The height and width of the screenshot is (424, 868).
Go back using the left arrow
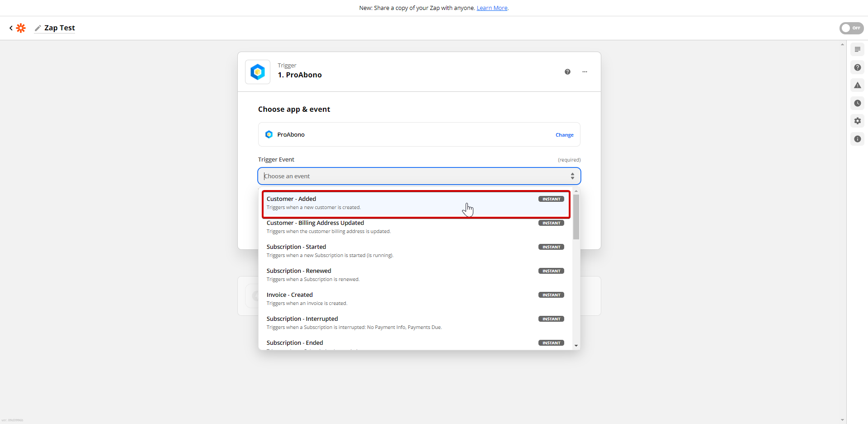pyautogui.click(x=11, y=28)
